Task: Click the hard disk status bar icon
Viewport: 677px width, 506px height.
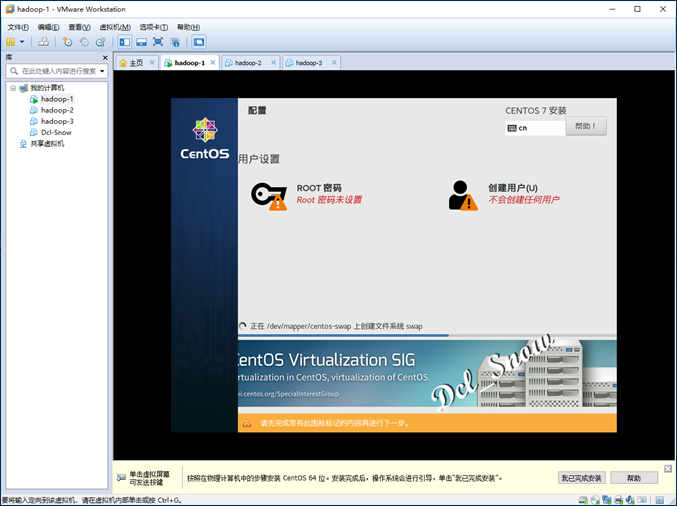Action: click(x=583, y=500)
